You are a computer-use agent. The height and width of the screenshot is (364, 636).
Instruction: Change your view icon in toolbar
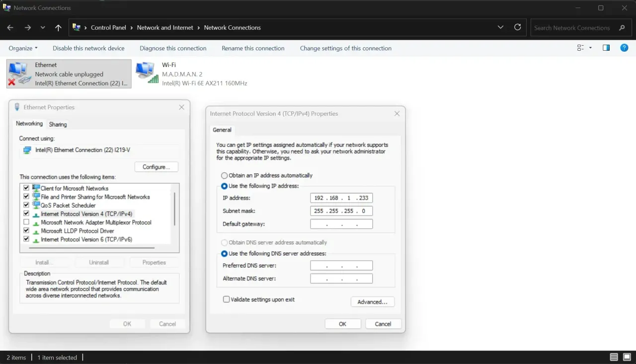click(580, 48)
